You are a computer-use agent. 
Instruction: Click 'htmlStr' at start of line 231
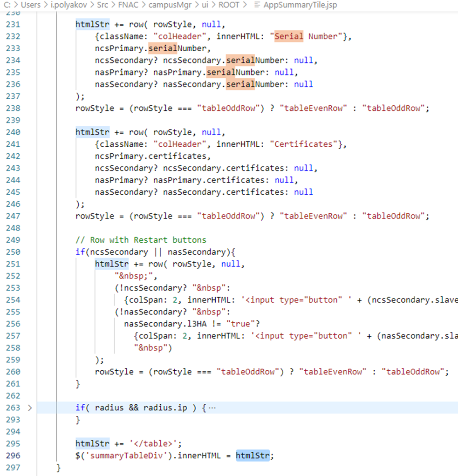[x=92, y=24]
